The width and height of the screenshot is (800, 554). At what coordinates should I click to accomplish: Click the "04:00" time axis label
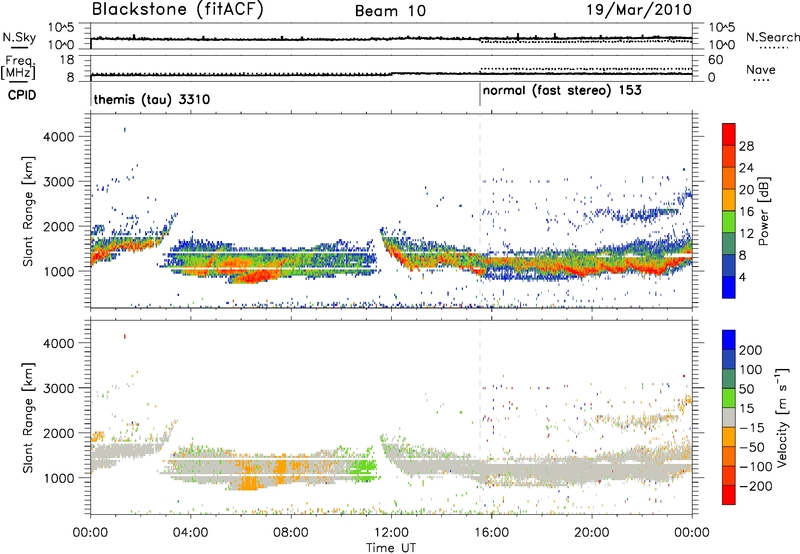(190, 533)
